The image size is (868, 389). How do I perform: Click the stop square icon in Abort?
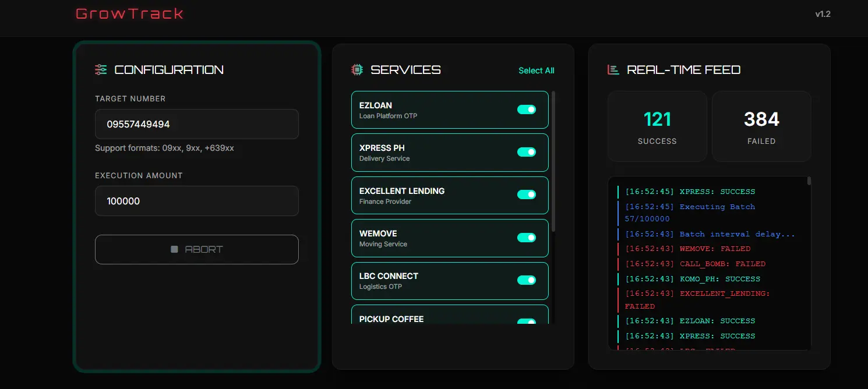pos(174,249)
